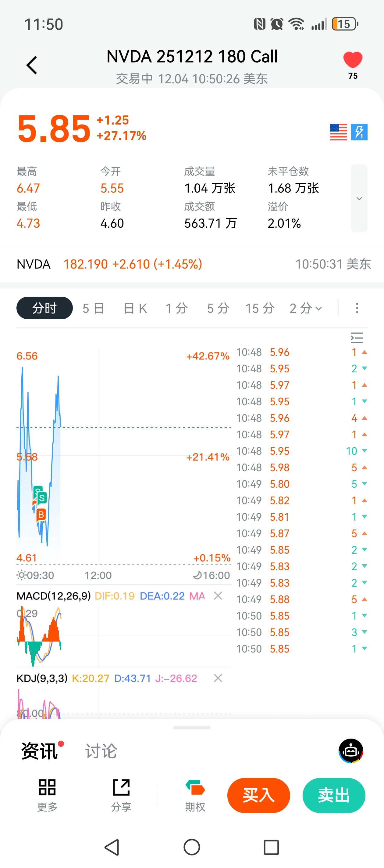Close the KDJ indicator panel
Viewport: 384px width, 868px height.
(218, 678)
